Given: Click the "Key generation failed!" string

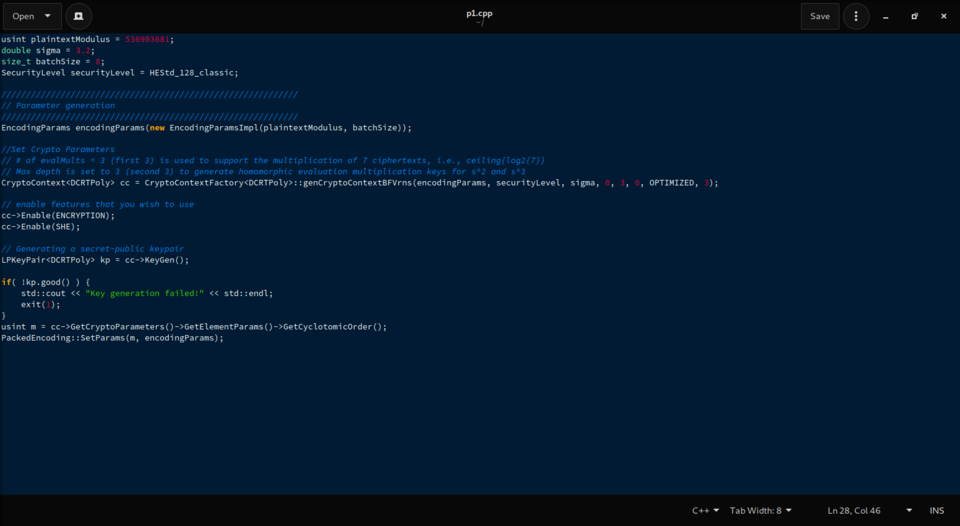Looking at the screenshot, I should pyautogui.click(x=144, y=293).
